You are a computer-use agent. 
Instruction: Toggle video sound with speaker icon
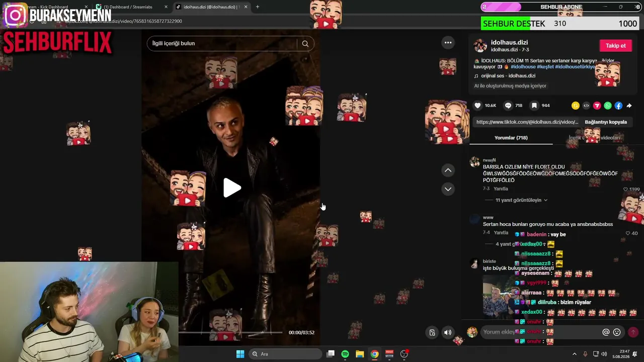tap(447, 332)
